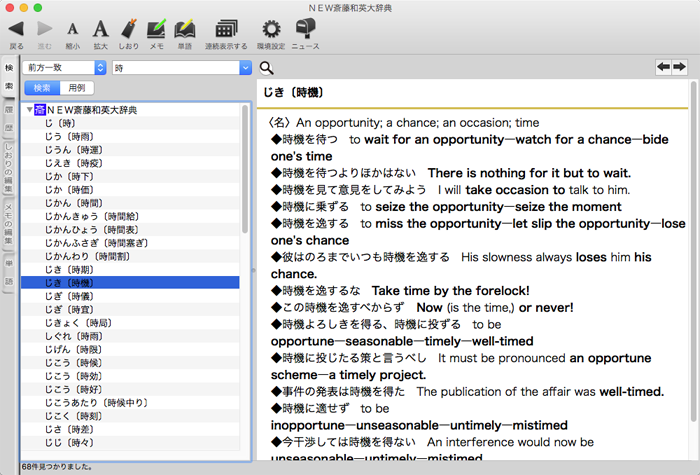Select the じえき〔時疫〕 entry
This screenshot has width=700, height=475.
tap(130, 163)
